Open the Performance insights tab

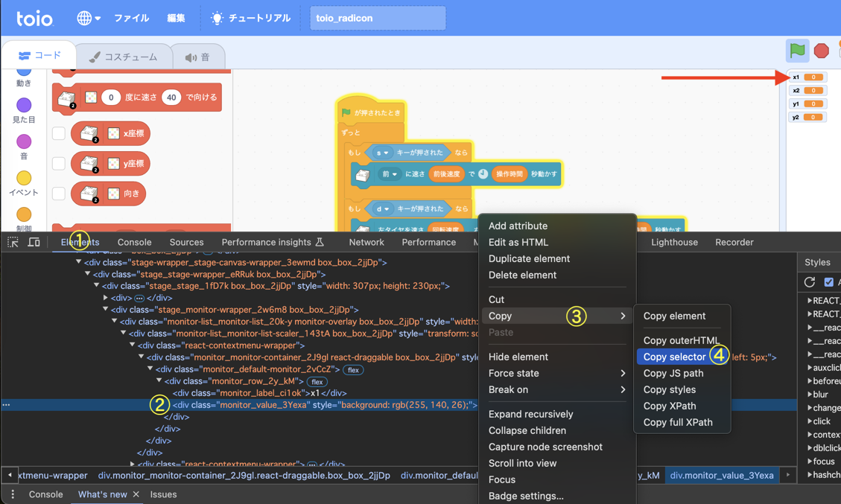click(x=273, y=243)
